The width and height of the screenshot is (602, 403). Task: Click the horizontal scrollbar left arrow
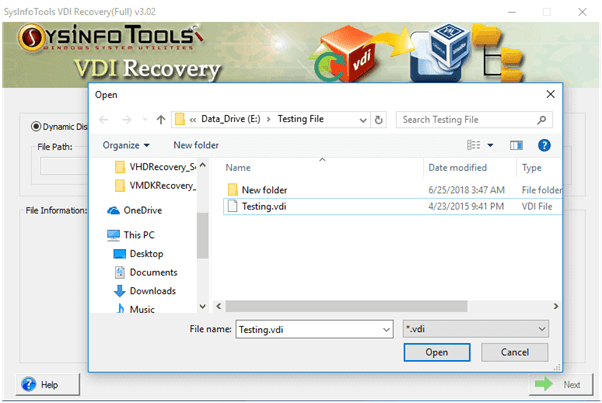click(218, 306)
